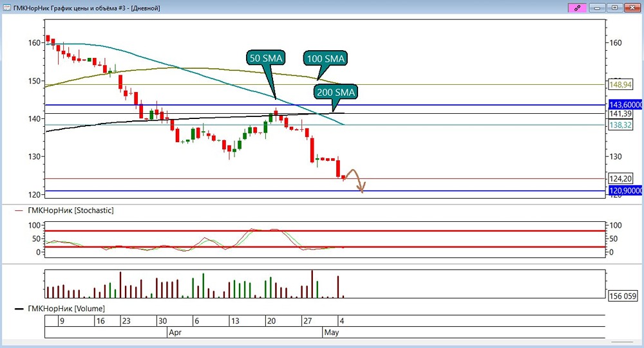Select the 124,20 price label

coord(621,179)
